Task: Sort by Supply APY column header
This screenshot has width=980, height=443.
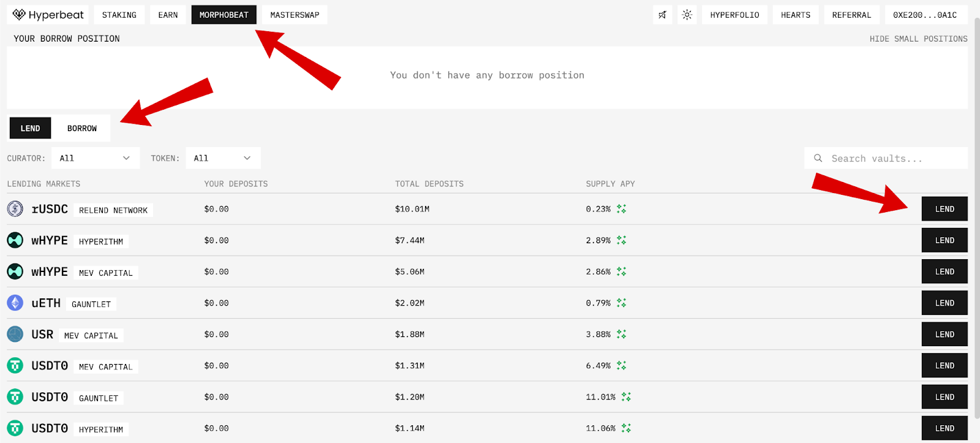Action: click(x=610, y=184)
